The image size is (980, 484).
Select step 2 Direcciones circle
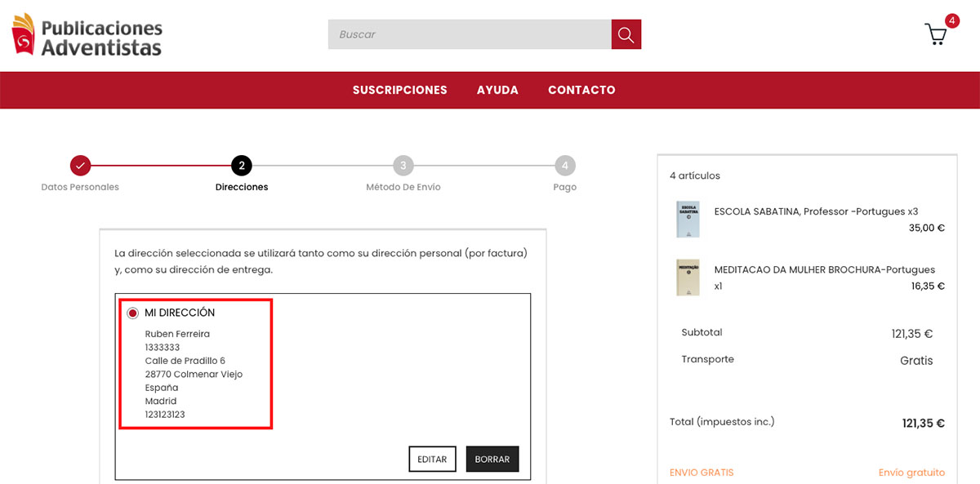tap(242, 166)
